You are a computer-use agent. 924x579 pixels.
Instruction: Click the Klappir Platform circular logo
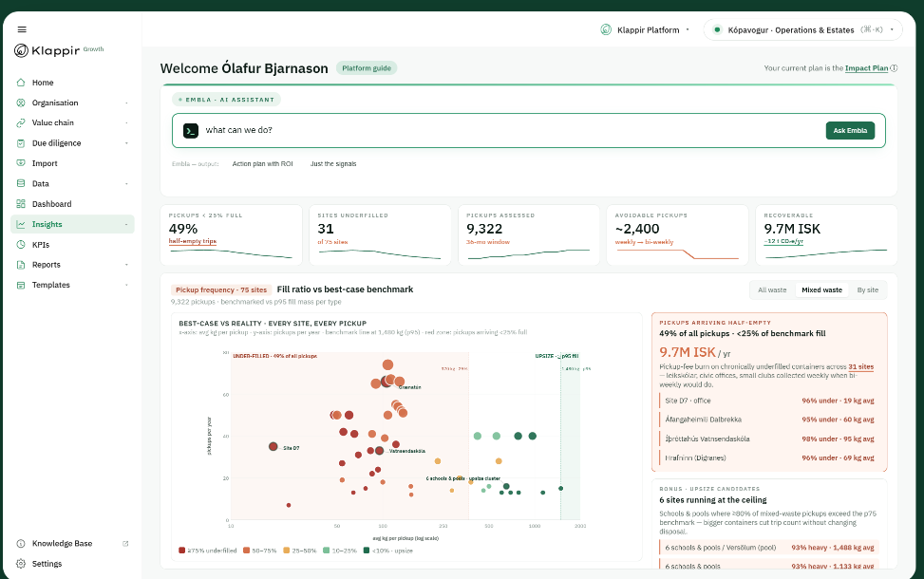[x=605, y=29]
